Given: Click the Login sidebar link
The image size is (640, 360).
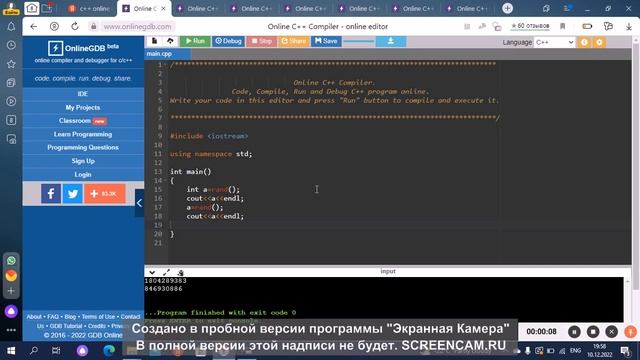Looking at the screenshot, I should [x=83, y=174].
